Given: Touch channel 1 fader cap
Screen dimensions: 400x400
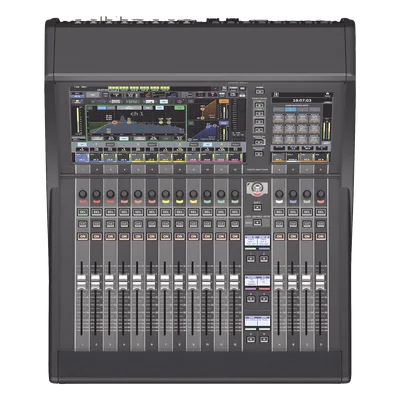Looking at the screenshot, I should coord(82,282).
